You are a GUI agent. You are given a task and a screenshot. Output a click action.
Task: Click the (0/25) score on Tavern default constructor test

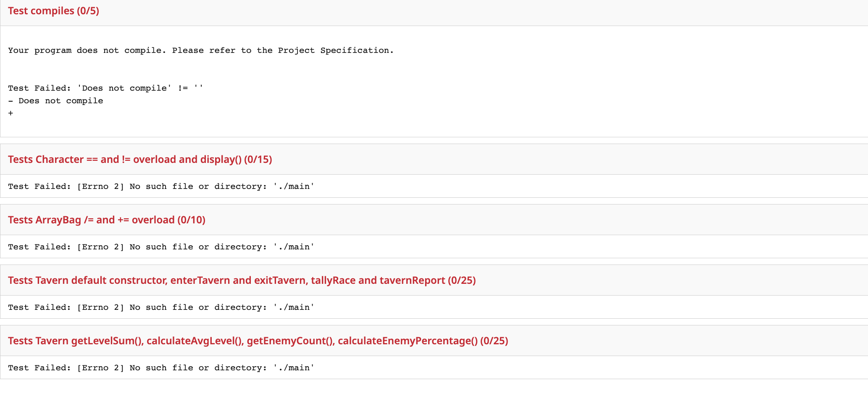462,280
